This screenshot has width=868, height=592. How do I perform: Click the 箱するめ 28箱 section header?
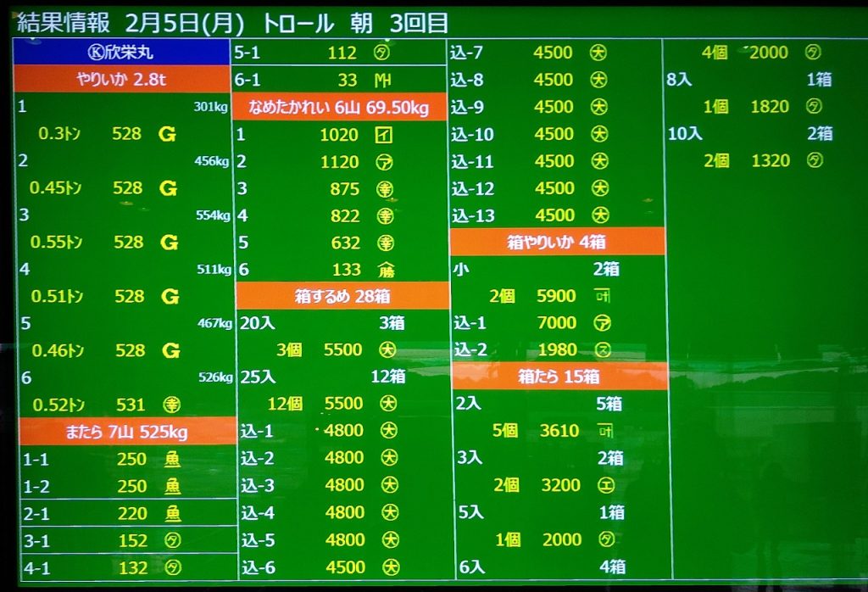click(x=341, y=296)
